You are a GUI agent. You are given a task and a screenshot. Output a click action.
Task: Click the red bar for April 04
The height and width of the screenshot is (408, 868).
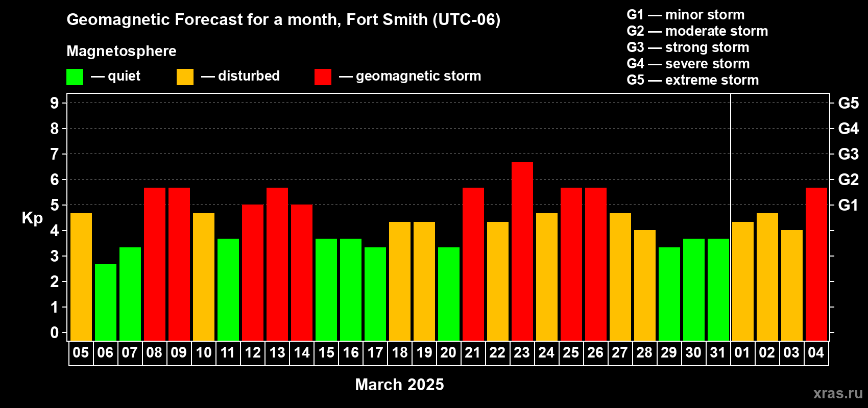pyautogui.click(x=816, y=264)
